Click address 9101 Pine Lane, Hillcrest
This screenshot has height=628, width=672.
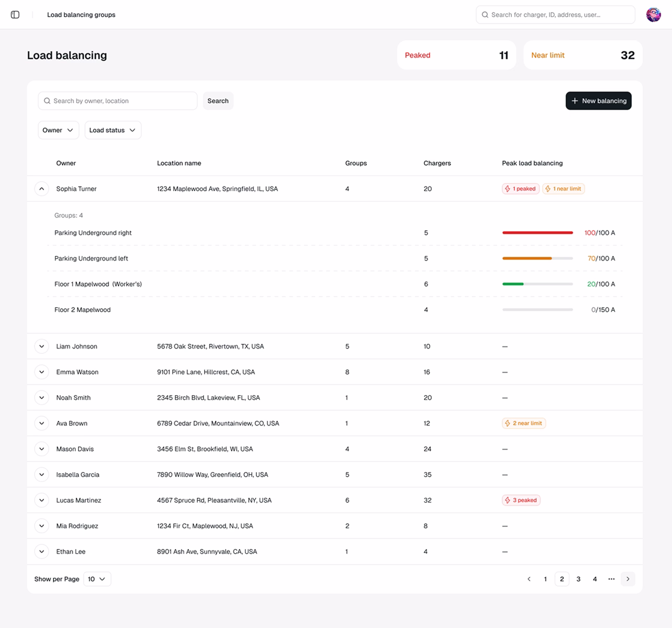206,372
